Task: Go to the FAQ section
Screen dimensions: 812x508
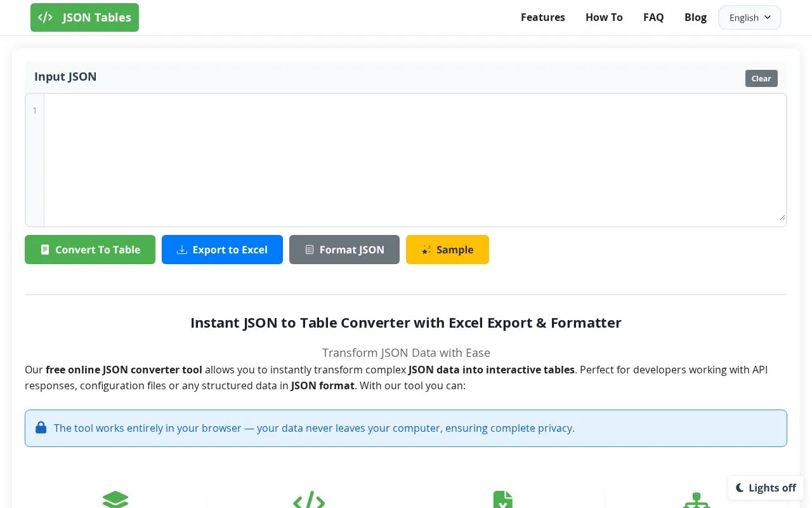Action: (653, 17)
